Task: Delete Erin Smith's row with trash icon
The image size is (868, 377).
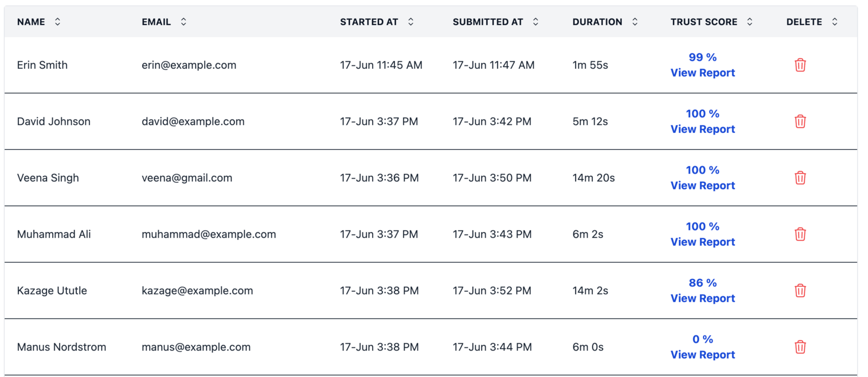Action: coord(800,65)
